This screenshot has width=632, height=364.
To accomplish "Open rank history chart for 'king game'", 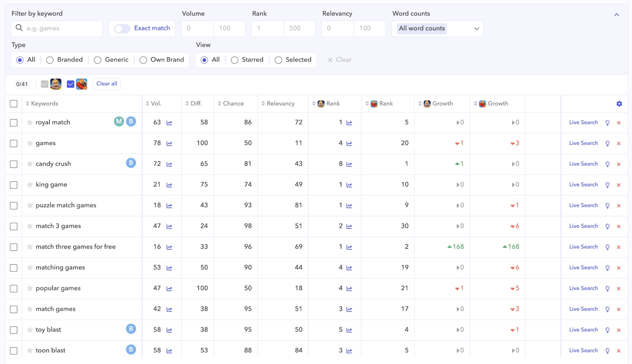I will pyautogui.click(x=349, y=185).
